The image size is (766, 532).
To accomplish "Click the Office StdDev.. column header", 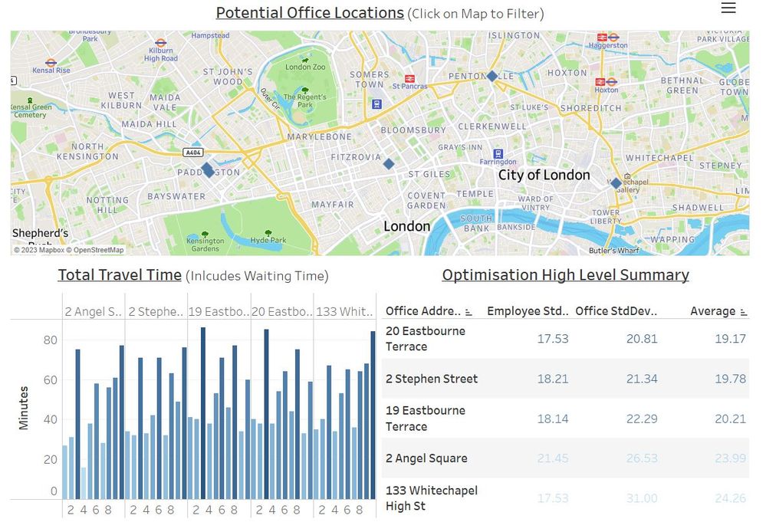I will tap(616, 311).
